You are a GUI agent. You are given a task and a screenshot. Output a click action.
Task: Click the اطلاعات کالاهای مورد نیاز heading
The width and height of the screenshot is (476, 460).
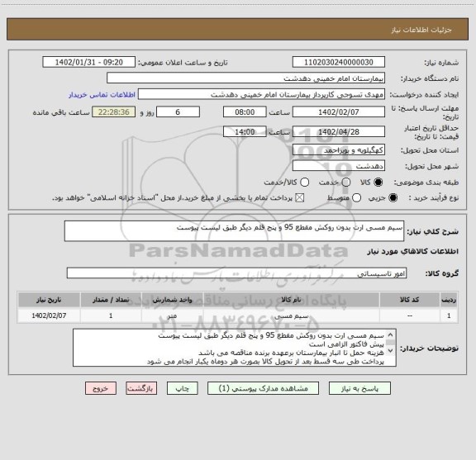coord(413,251)
